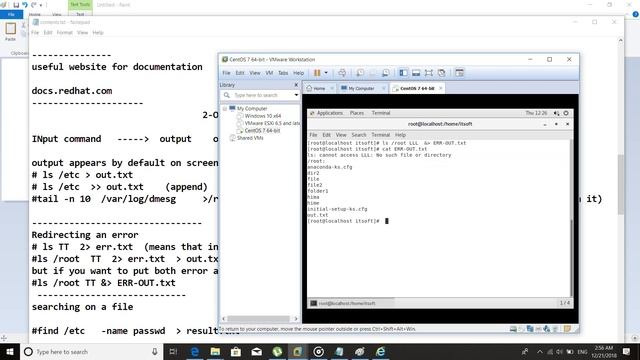Enter full screen mode via VMware toolbar icon
Image resolution: width=640 pixels, height=360 pixels.
429,73
